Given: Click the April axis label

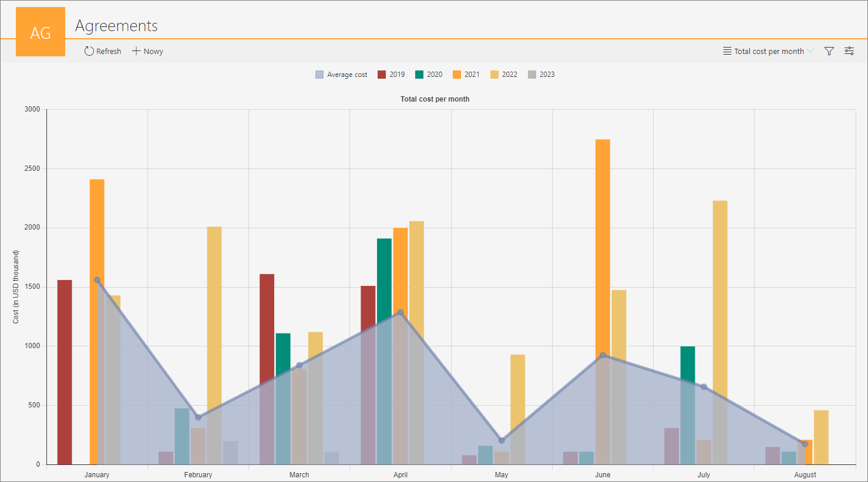Looking at the screenshot, I should coord(401,475).
